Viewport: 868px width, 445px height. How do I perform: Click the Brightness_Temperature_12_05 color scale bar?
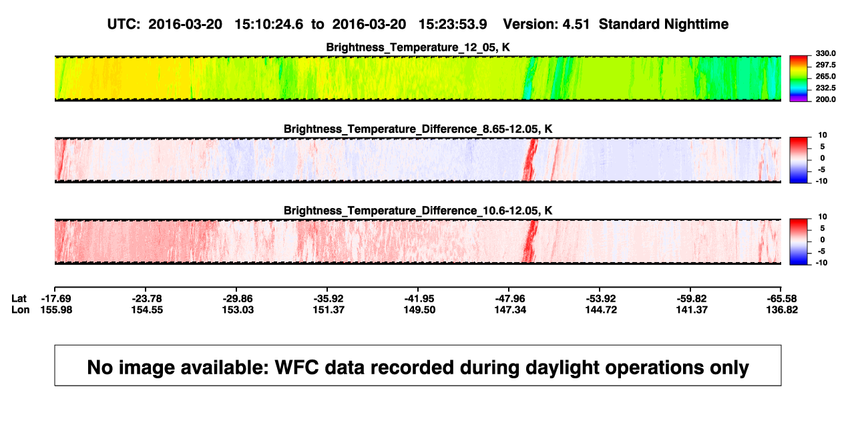point(799,78)
